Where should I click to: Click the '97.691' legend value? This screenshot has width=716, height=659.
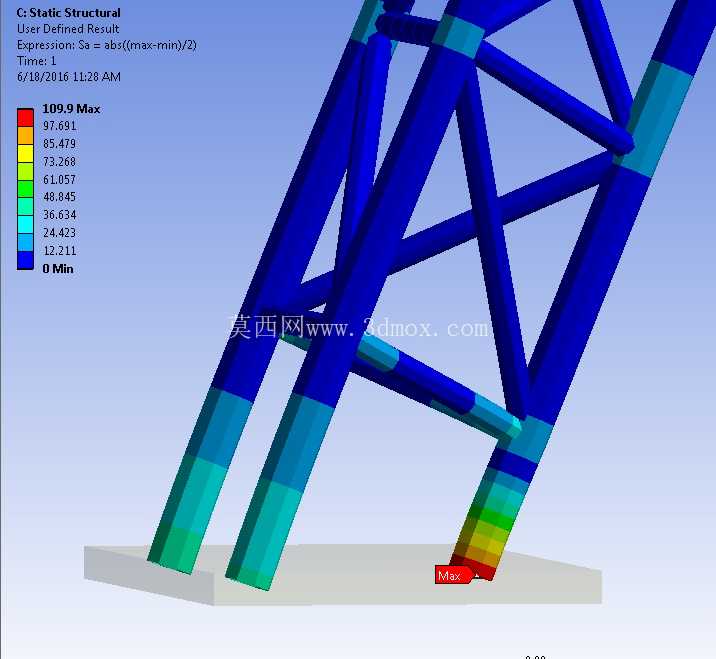59,126
